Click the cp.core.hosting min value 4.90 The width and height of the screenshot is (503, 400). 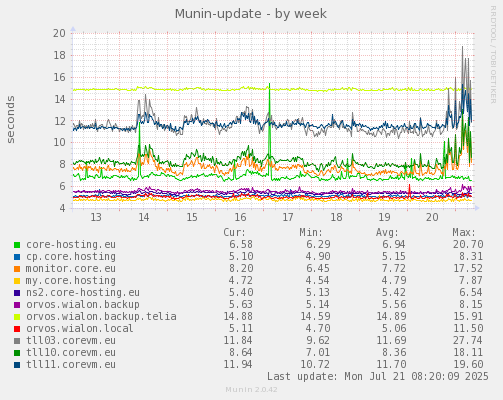tap(318, 257)
